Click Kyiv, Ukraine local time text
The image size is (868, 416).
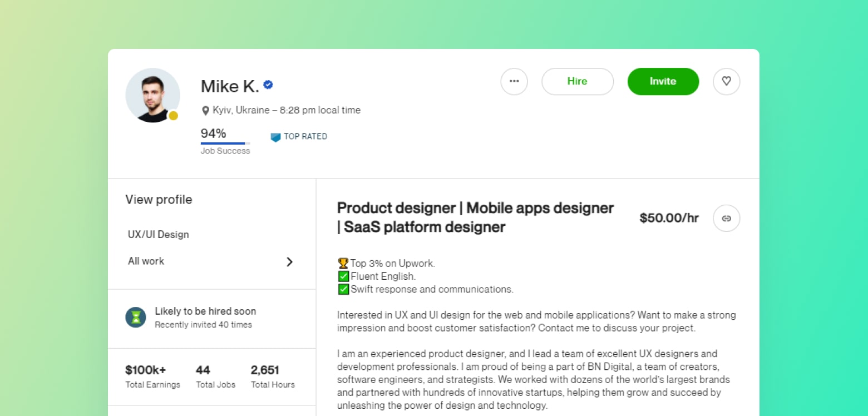(x=287, y=111)
